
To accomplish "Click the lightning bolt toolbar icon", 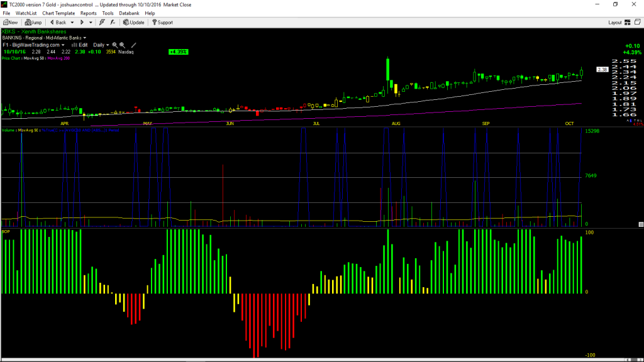I will click(102, 23).
